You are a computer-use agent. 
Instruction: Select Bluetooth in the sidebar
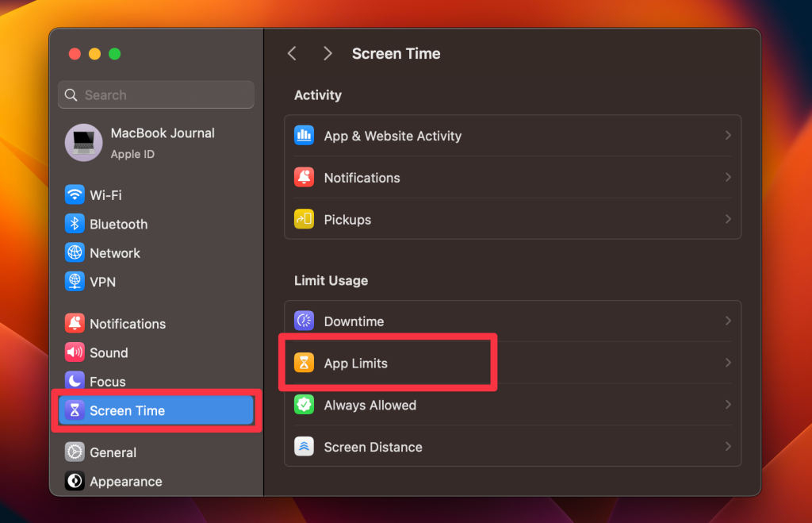click(156, 224)
